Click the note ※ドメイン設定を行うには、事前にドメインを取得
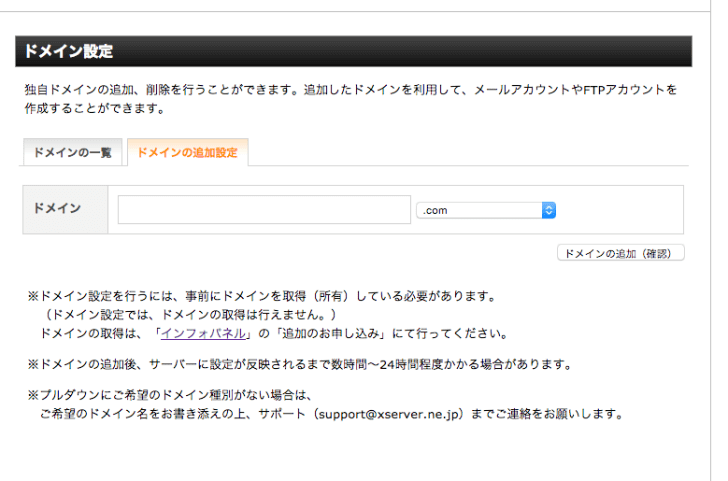The height and width of the screenshot is (481, 728). [262, 296]
